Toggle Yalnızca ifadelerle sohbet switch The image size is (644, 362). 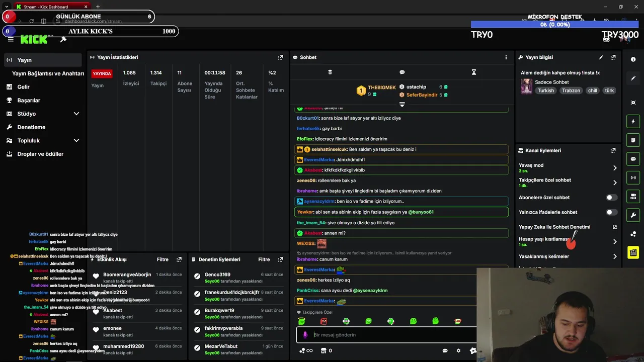pyautogui.click(x=611, y=212)
